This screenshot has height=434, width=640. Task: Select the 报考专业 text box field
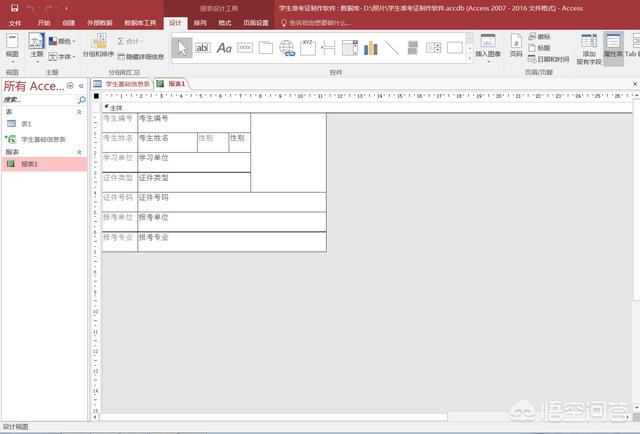(232, 242)
